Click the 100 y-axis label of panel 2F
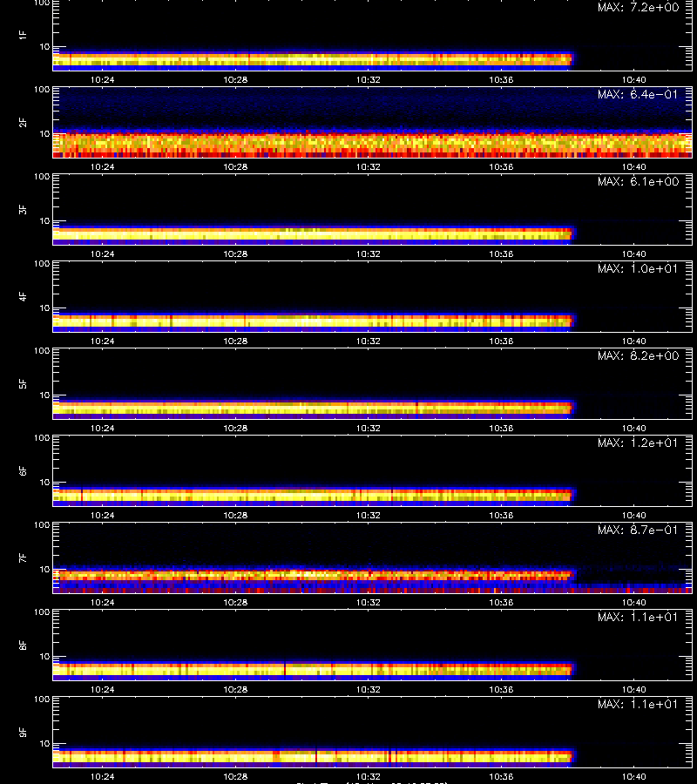Screen dimensions: 697x784 [x=42, y=89]
